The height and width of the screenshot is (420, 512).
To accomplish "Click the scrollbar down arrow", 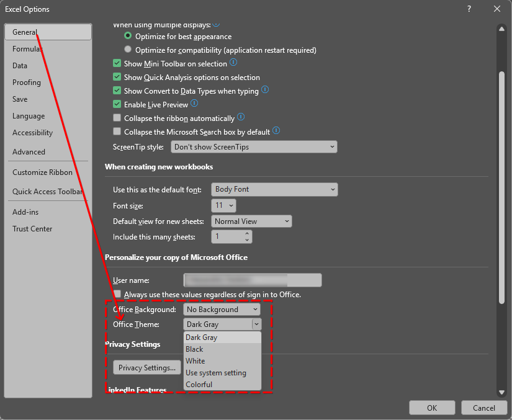I will click(502, 393).
